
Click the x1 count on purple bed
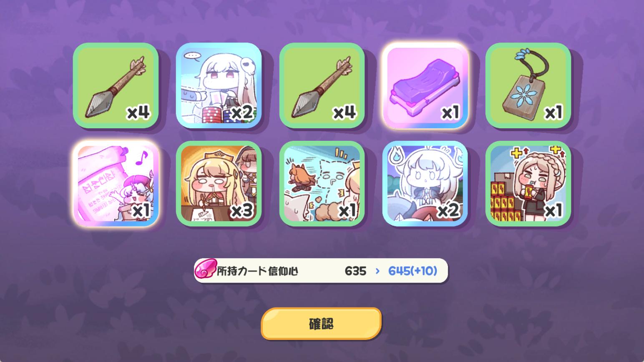tap(450, 113)
